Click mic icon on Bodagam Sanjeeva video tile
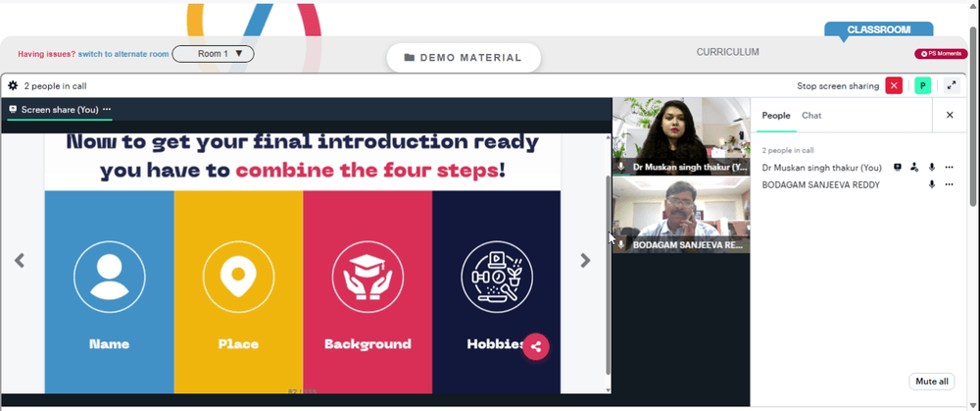 click(621, 244)
